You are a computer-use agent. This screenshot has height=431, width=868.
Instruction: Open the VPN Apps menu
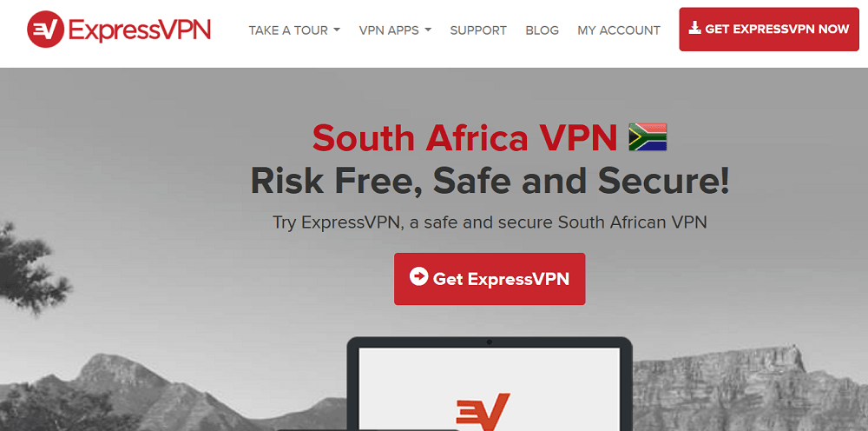395,30
